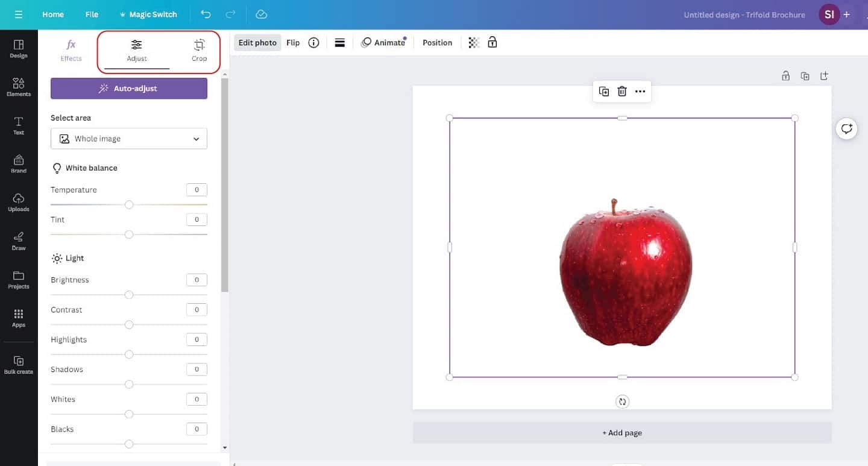Lock the selected element

tap(492, 42)
